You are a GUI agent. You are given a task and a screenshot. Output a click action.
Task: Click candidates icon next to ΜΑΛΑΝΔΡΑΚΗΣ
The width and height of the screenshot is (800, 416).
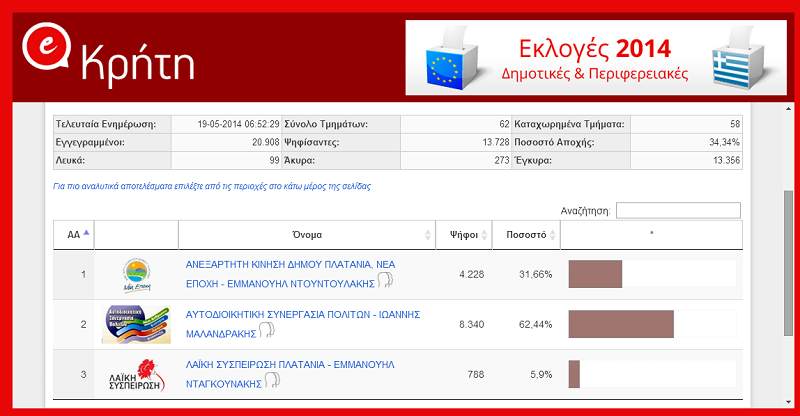pos(266,330)
